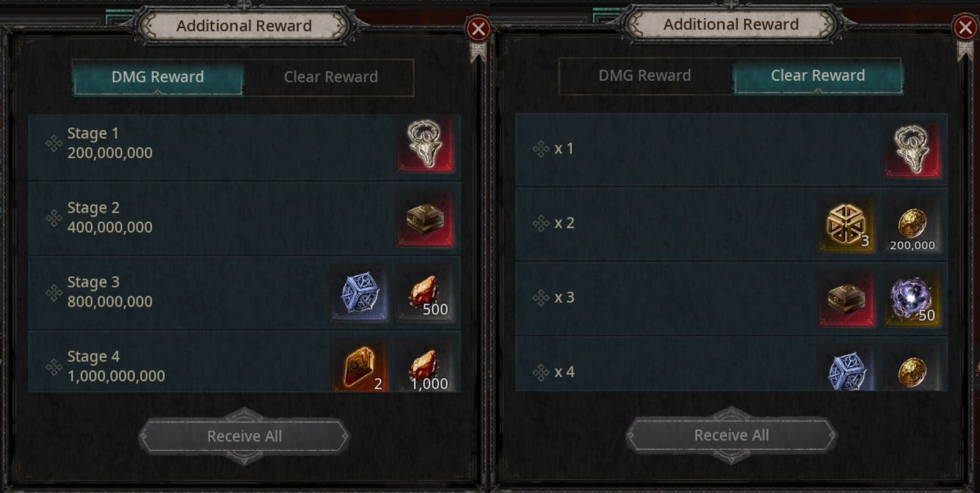Select the active DMG Reward tab on left
Screen dimensions: 980x493
pos(158,77)
